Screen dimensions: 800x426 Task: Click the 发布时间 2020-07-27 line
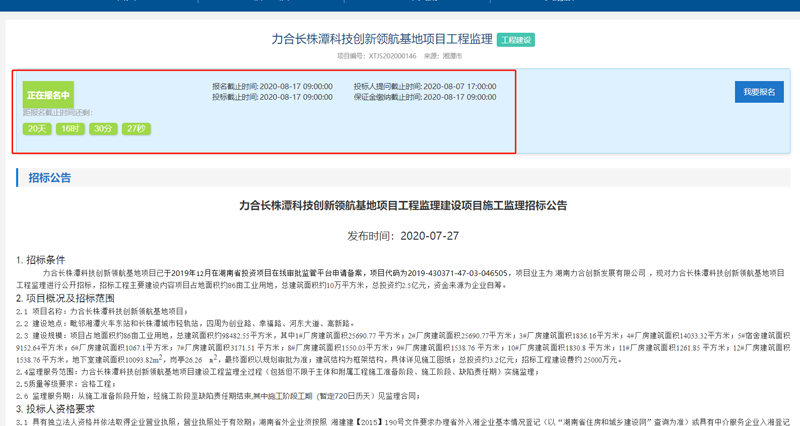403,236
